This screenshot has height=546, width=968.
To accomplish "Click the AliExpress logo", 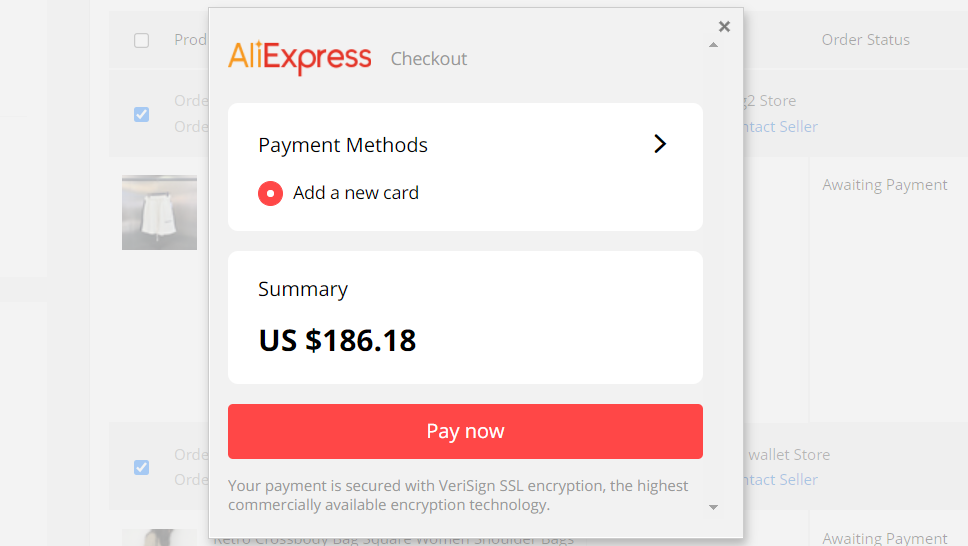I will pyautogui.click(x=299, y=57).
